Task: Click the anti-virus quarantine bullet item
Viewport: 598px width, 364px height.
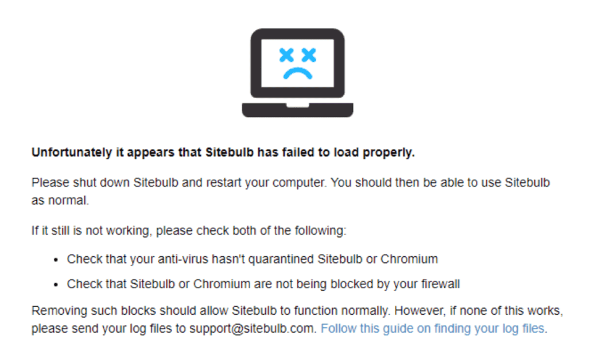Action: (253, 259)
